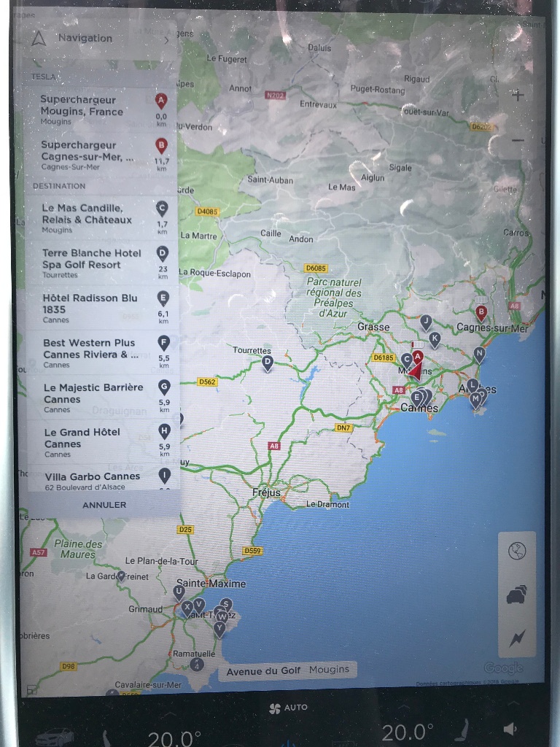Image resolution: width=560 pixels, height=747 pixels.
Task: Click the Navigation arrow icon
Action: tap(39, 38)
